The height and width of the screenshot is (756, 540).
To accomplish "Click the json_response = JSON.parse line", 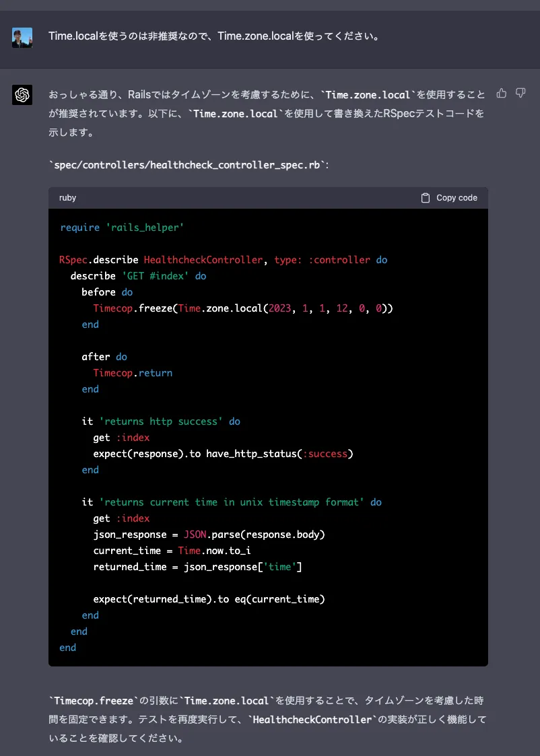I will 209,535.
